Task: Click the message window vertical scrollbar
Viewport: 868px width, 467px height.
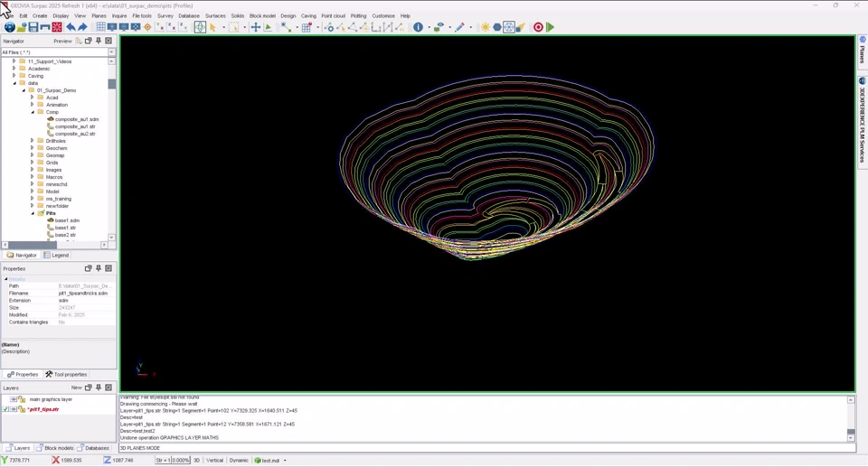Action: (x=852, y=419)
